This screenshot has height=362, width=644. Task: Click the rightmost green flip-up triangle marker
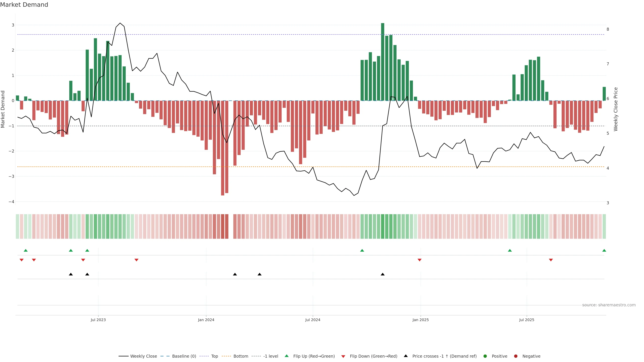pyautogui.click(x=604, y=251)
